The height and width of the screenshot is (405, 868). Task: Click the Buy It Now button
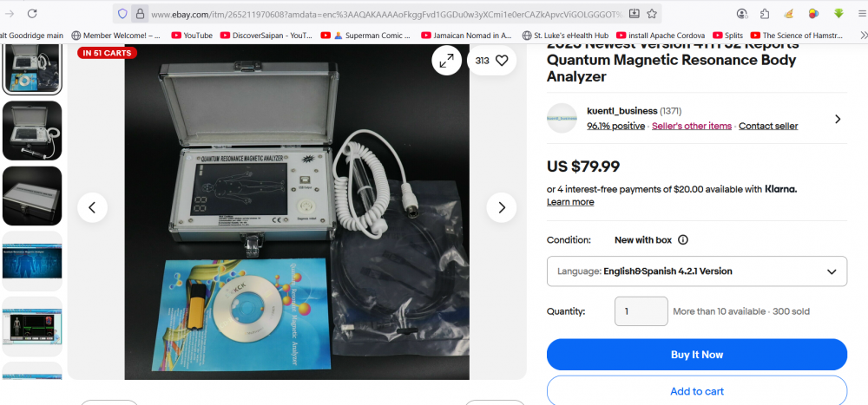(696, 355)
